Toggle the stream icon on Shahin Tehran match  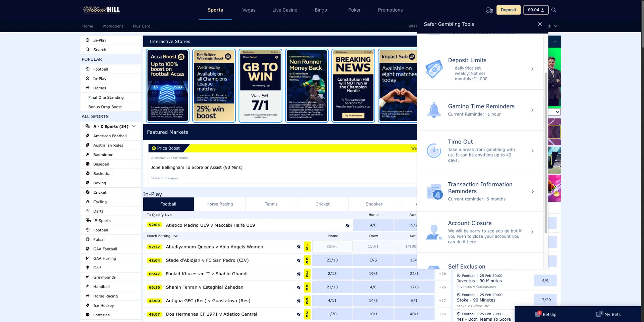click(298, 287)
